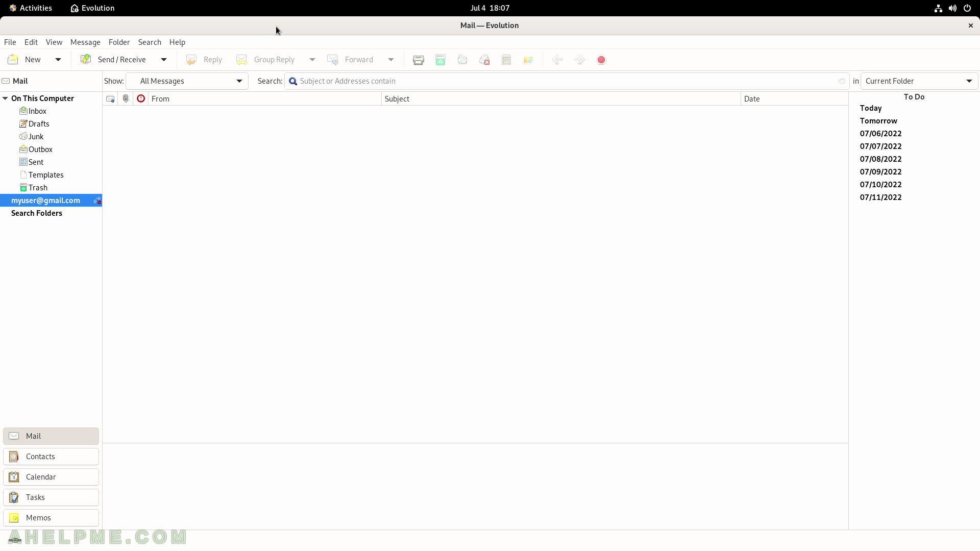Click the color label folder icon
This screenshot has width=980, height=551.
(528, 60)
